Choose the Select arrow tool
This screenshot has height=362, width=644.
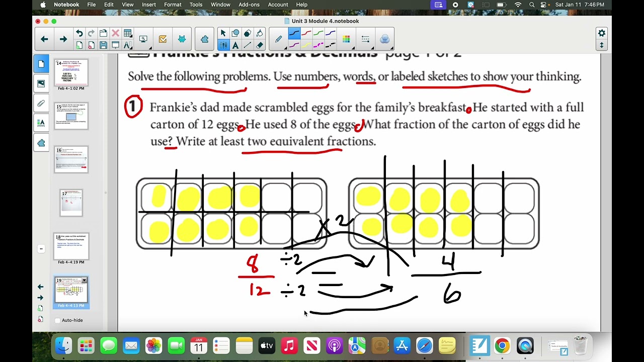click(223, 33)
